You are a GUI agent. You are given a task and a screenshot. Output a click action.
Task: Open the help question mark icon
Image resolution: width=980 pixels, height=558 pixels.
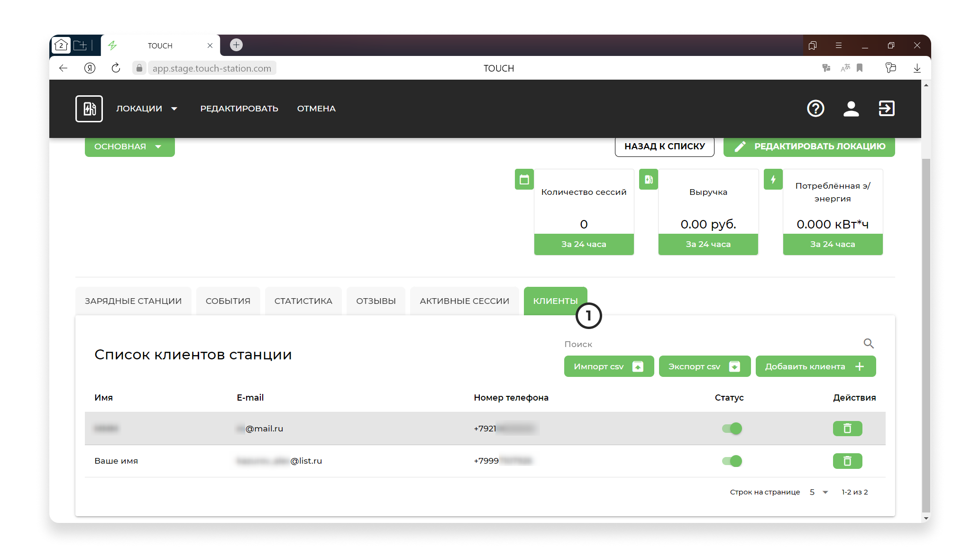pos(815,109)
